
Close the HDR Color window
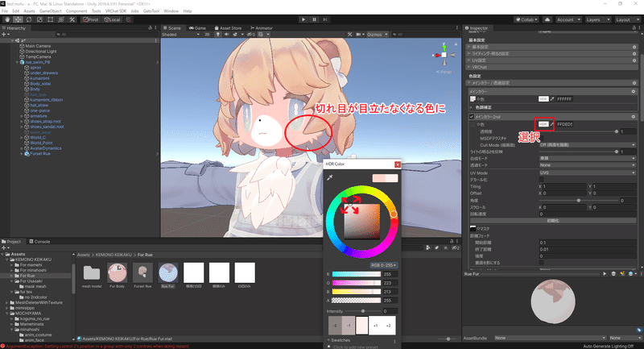pos(397,164)
